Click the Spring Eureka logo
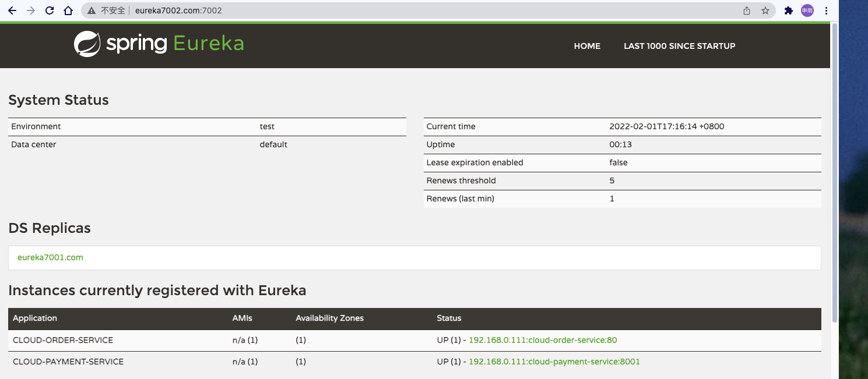The image size is (868, 379). [159, 44]
